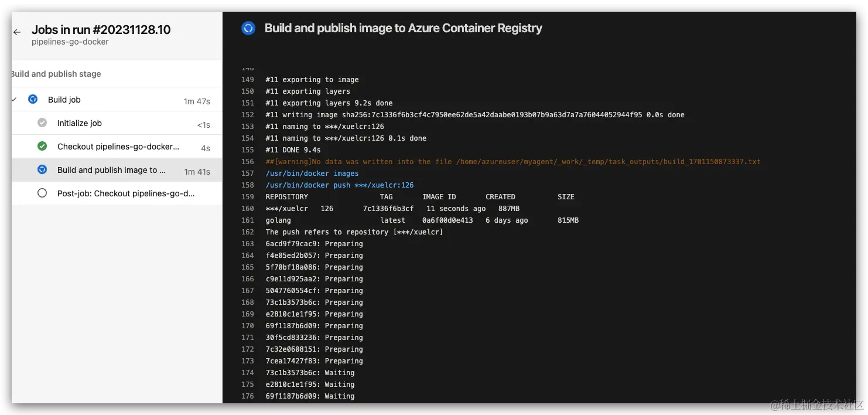
Task: Open the Checkout pipelines-go-docker step
Action: 118,147
